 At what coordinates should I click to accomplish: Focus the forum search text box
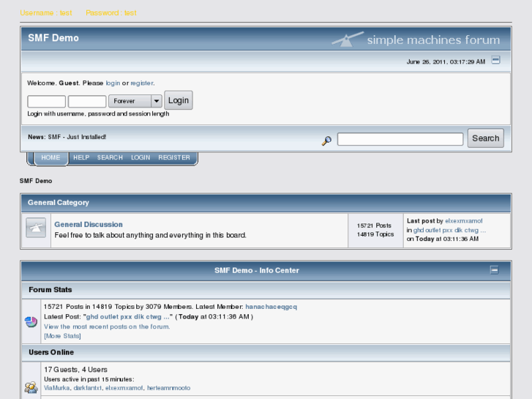[400, 139]
